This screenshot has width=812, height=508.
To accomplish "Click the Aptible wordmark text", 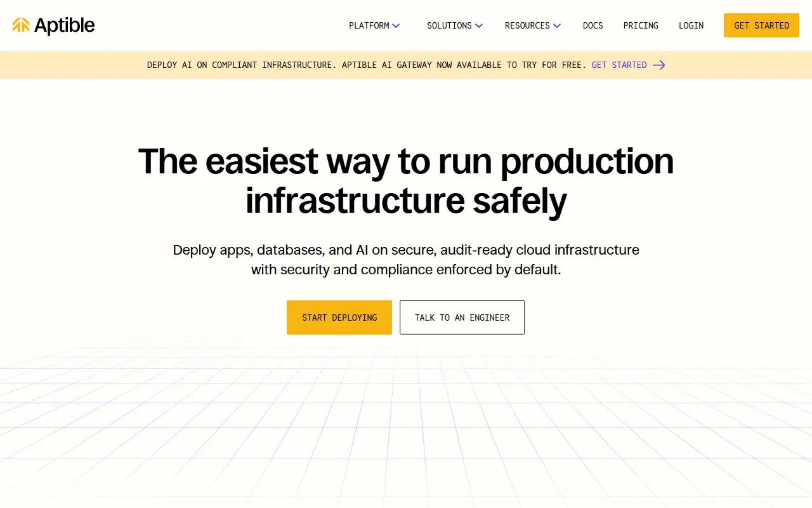I will click(x=64, y=25).
